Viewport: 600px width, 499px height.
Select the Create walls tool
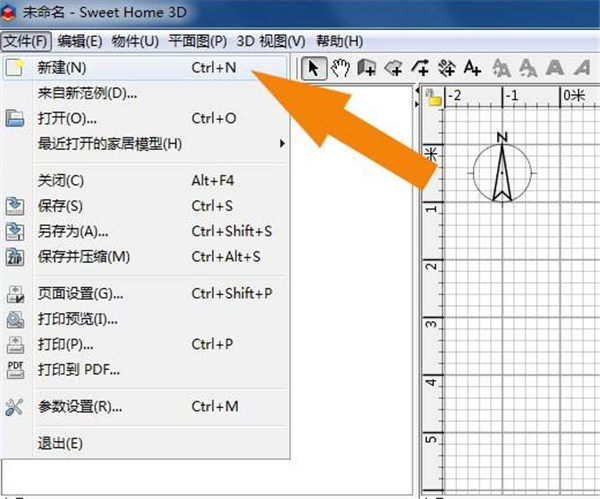click(x=367, y=68)
